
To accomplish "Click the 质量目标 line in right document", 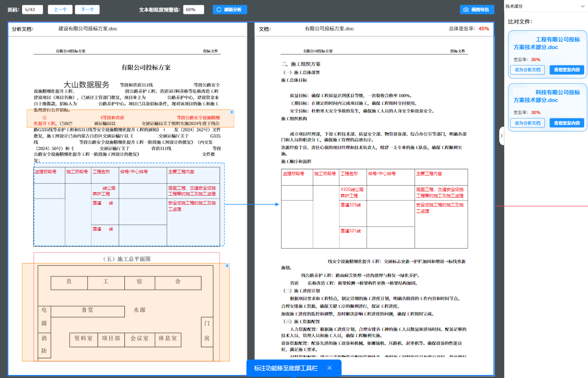I will pyautogui.click(x=351, y=95).
